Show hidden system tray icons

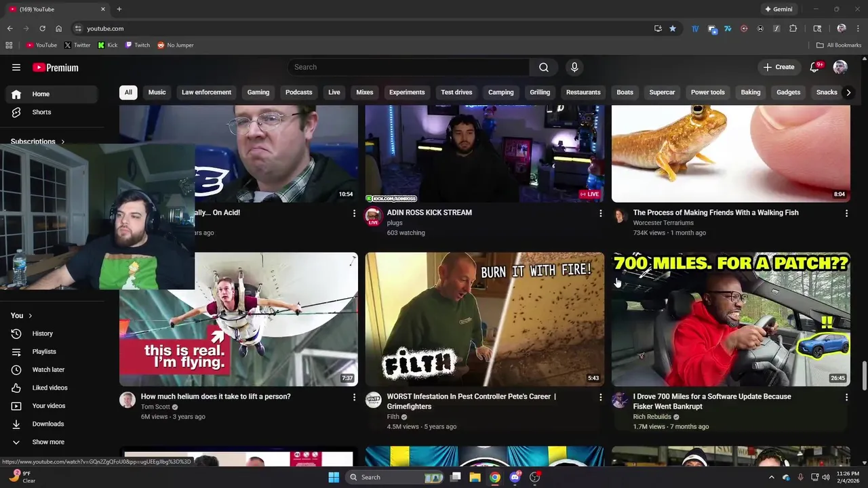[771, 477]
